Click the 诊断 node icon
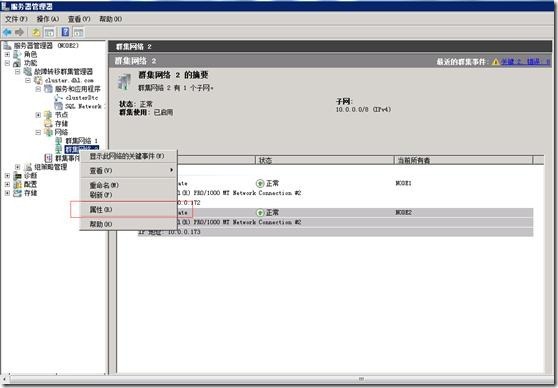This screenshot has width=558, height=388. pos(17,175)
